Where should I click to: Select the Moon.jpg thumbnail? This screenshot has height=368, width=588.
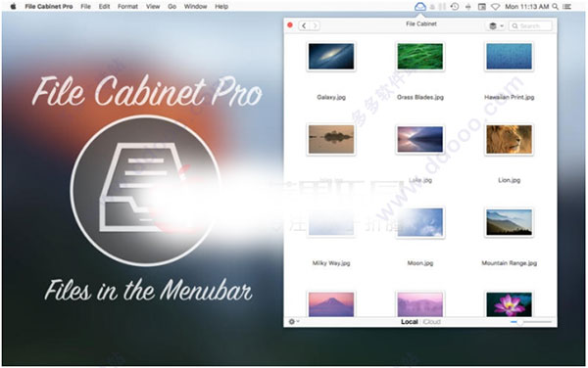click(x=420, y=222)
